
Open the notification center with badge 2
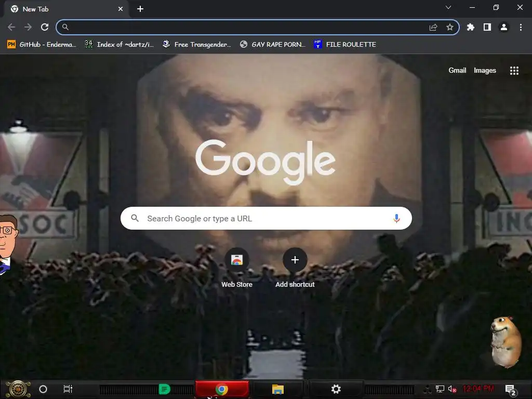tap(510, 390)
